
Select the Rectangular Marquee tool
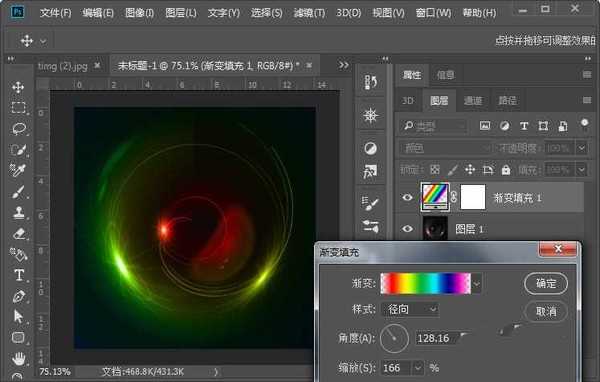coord(18,108)
